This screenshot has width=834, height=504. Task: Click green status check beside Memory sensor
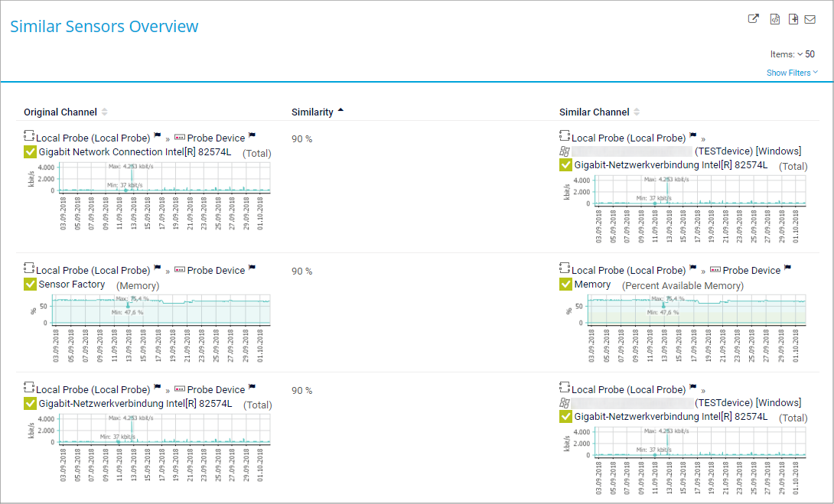[x=566, y=284]
